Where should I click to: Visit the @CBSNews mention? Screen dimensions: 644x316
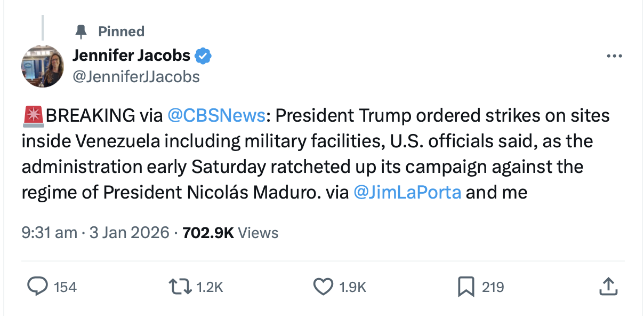(x=216, y=115)
